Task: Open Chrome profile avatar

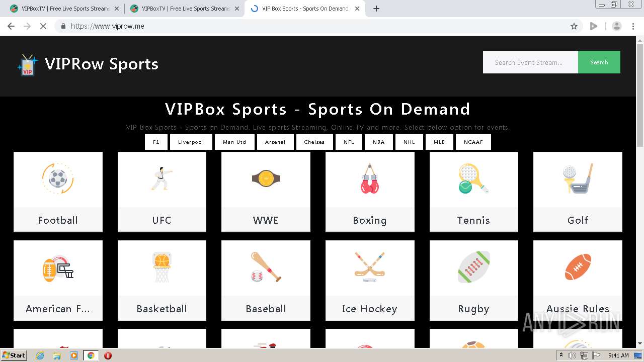Action: [x=616, y=26]
